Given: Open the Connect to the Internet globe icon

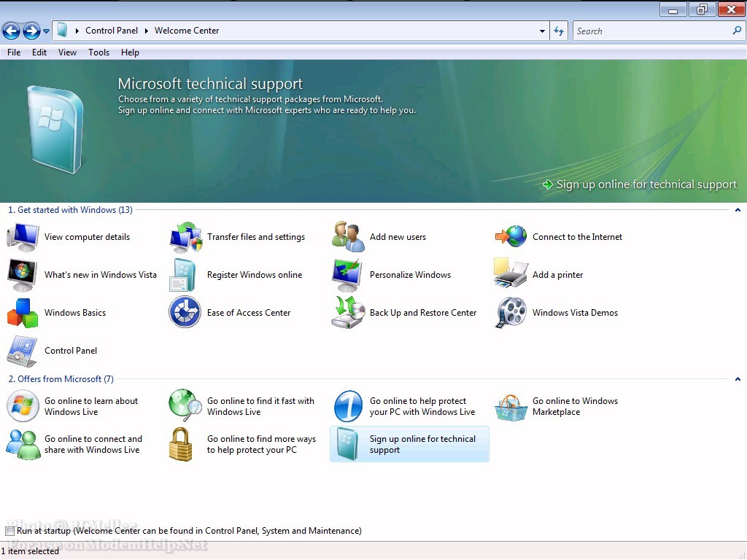Looking at the screenshot, I should 511,237.
